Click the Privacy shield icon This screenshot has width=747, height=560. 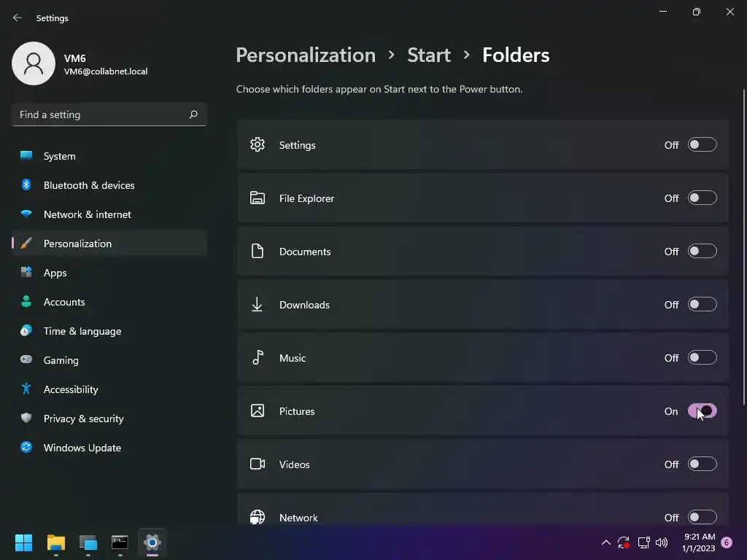(x=26, y=418)
